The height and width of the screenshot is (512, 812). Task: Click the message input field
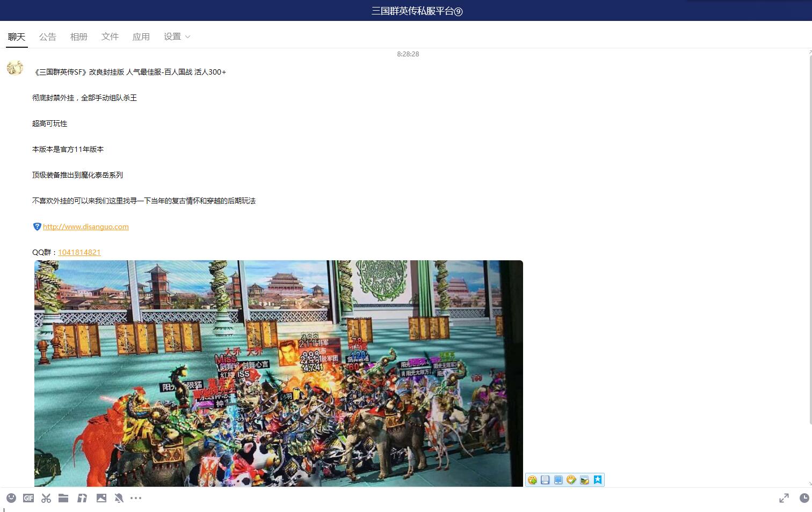[x=406, y=509]
